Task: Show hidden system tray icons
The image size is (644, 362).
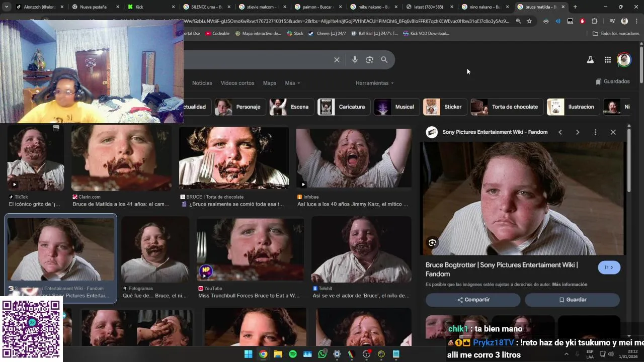Action: click(567, 354)
